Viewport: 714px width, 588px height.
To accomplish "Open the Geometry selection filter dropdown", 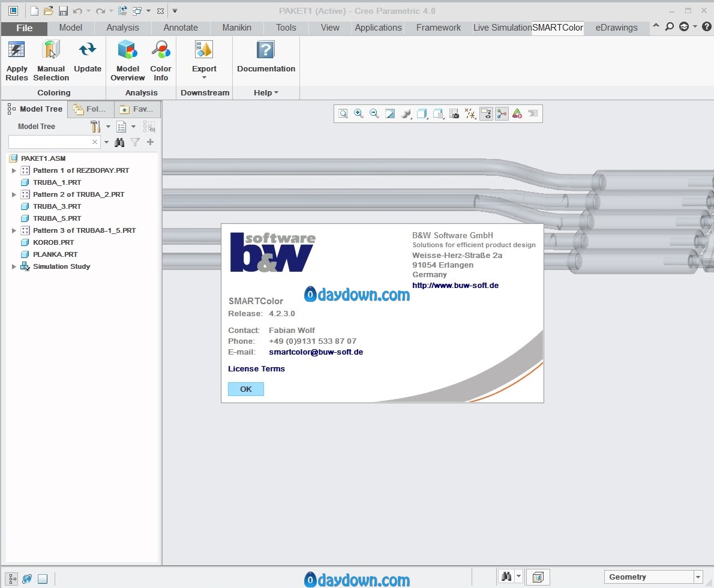I will (x=698, y=577).
